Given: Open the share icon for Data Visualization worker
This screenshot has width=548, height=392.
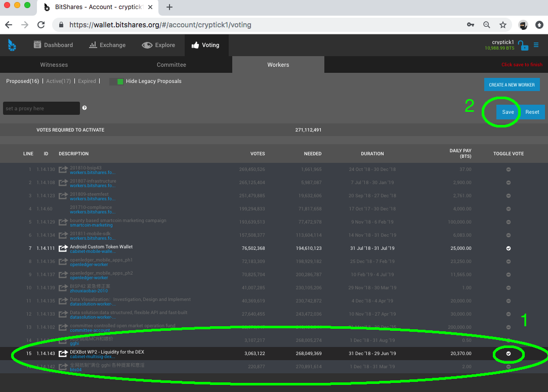Looking at the screenshot, I should (63, 301).
